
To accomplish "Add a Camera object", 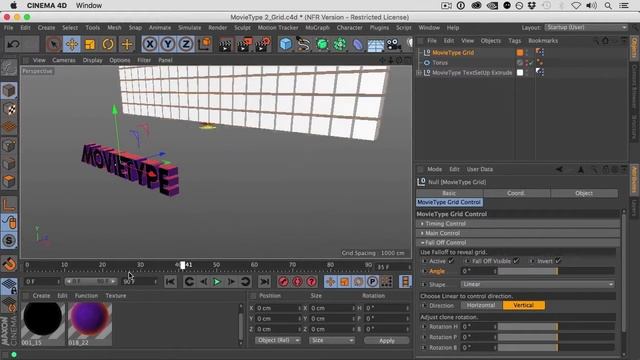I will pyautogui.click(x=393, y=44).
